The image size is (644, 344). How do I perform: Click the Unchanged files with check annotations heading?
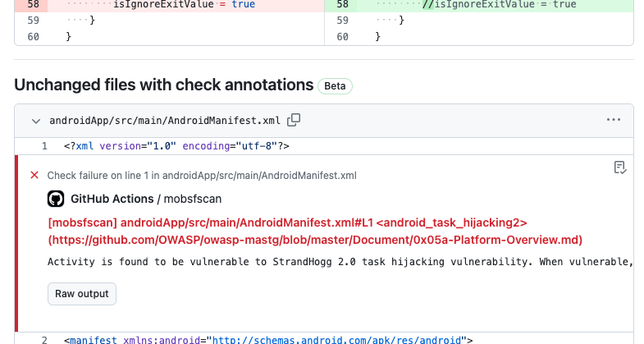click(164, 85)
